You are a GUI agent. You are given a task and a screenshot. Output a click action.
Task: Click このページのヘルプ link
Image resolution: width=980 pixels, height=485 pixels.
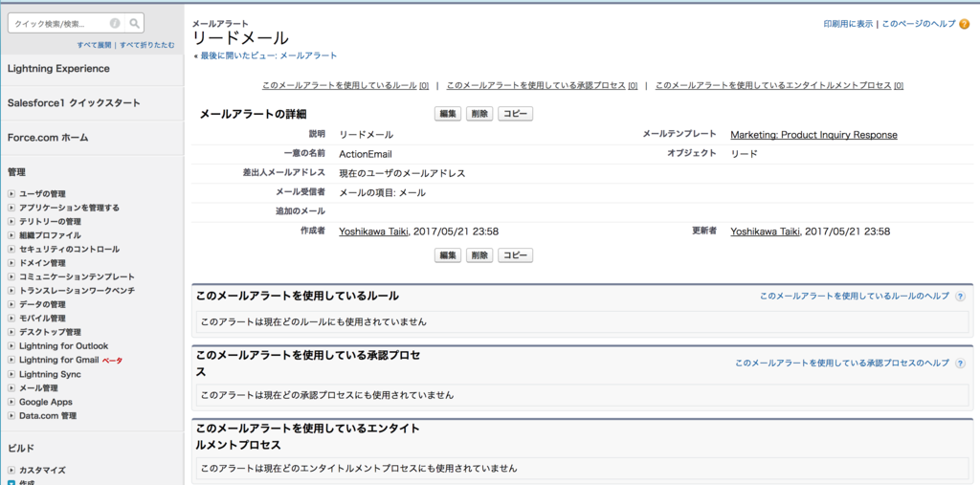click(919, 24)
